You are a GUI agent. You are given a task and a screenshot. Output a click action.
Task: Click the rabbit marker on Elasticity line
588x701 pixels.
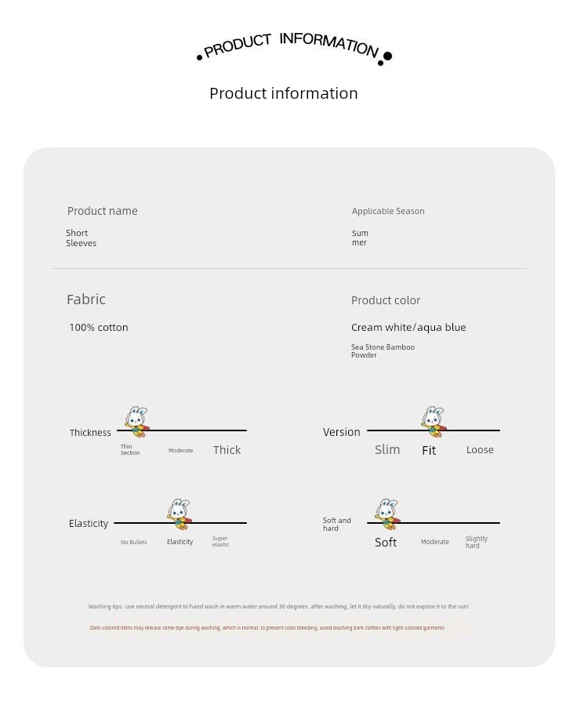click(x=180, y=514)
